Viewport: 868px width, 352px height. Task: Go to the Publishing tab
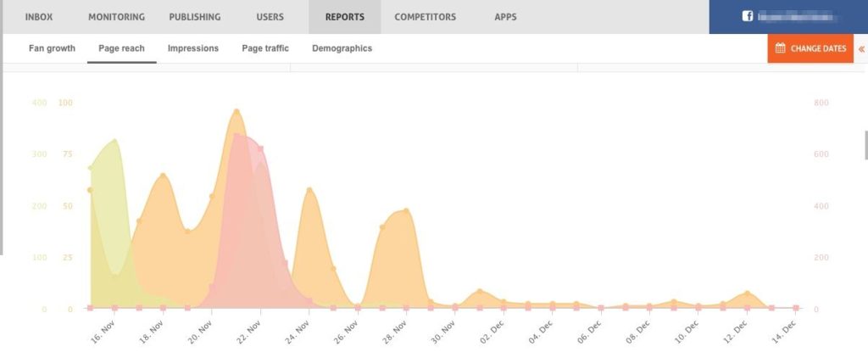click(x=194, y=17)
